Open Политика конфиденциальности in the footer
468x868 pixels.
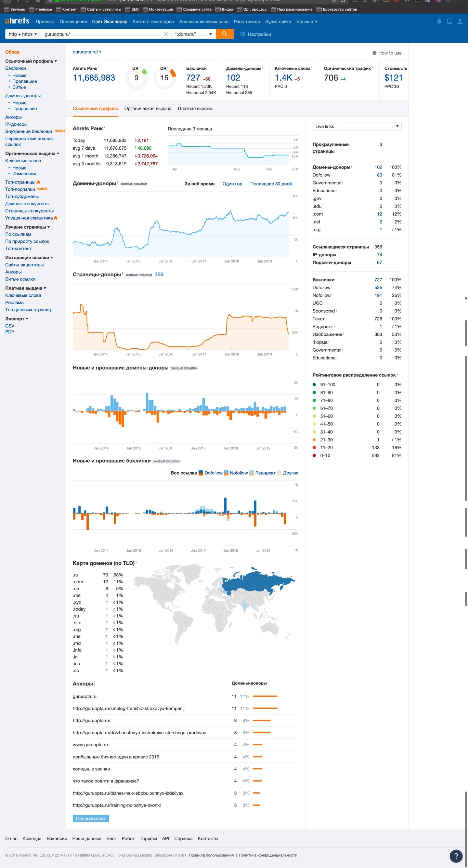[x=268, y=855]
